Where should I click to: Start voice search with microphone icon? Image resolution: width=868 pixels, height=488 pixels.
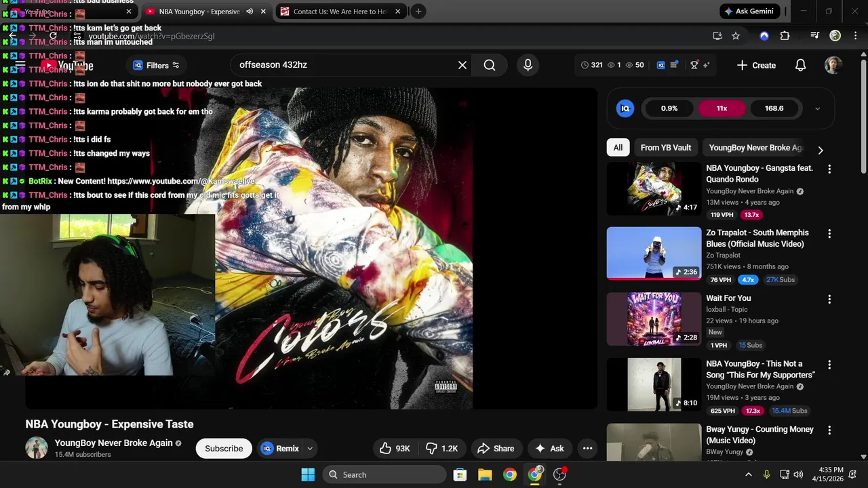[x=528, y=65]
